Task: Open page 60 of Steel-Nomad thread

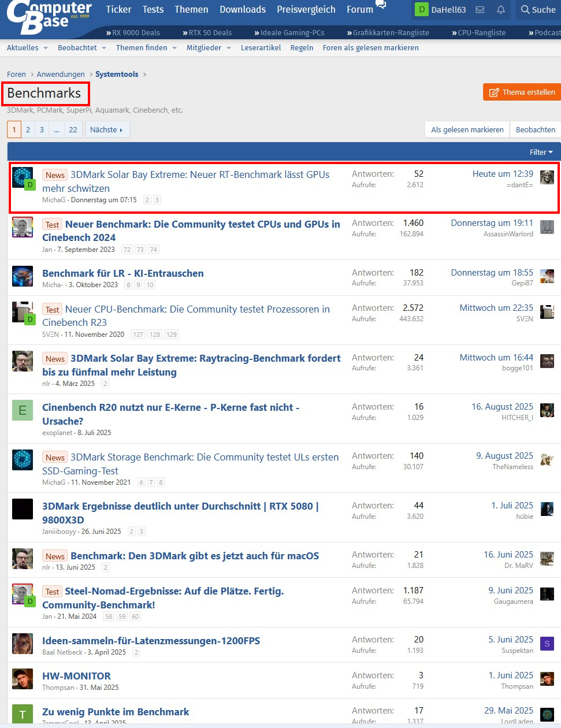Action: coord(135,616)
